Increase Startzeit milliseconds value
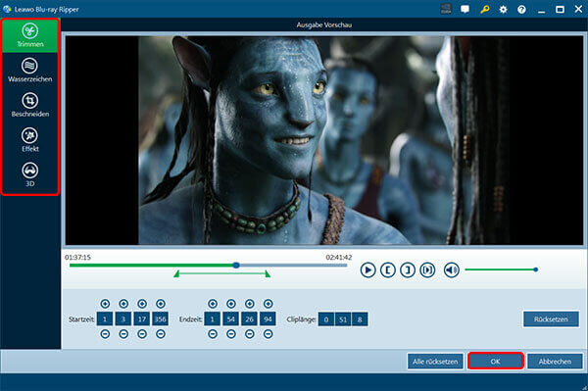 (x=161, y=304)
